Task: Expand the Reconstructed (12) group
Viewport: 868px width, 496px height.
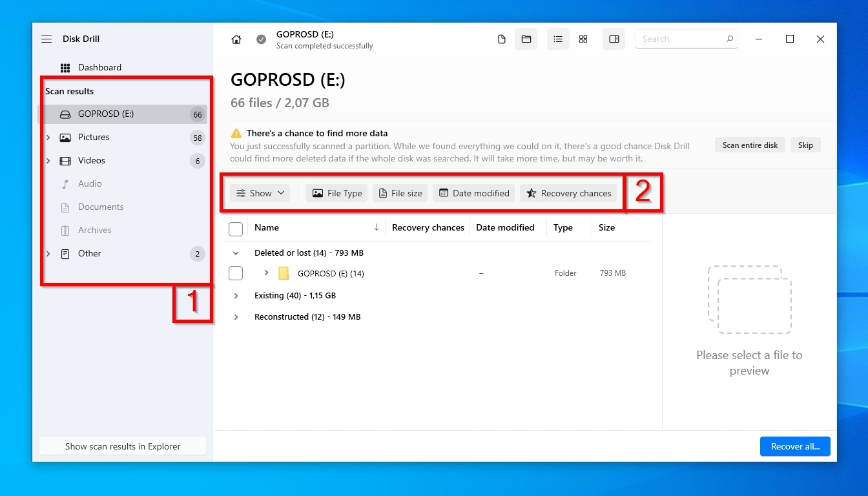Action: [x=236, y=317]
